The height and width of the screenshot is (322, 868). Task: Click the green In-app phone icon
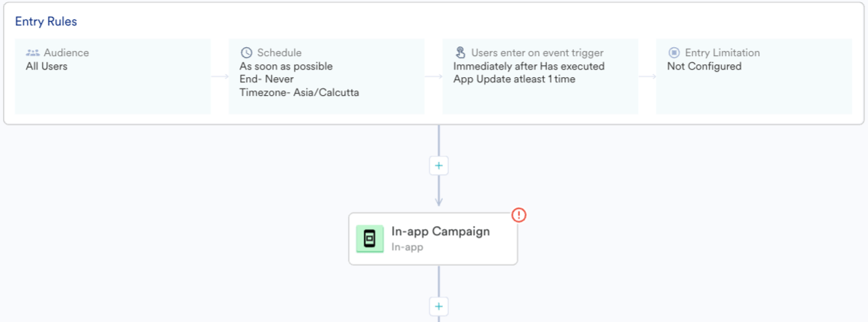click(x=370, y=239)
